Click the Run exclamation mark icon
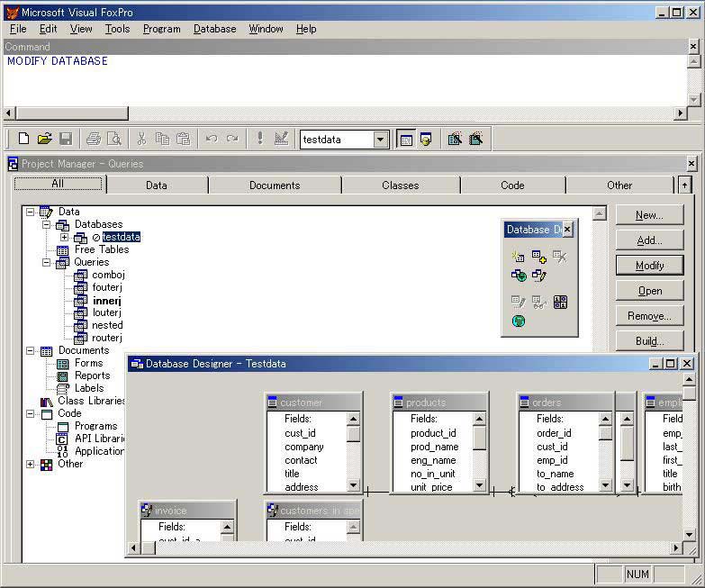 [260, 139]
